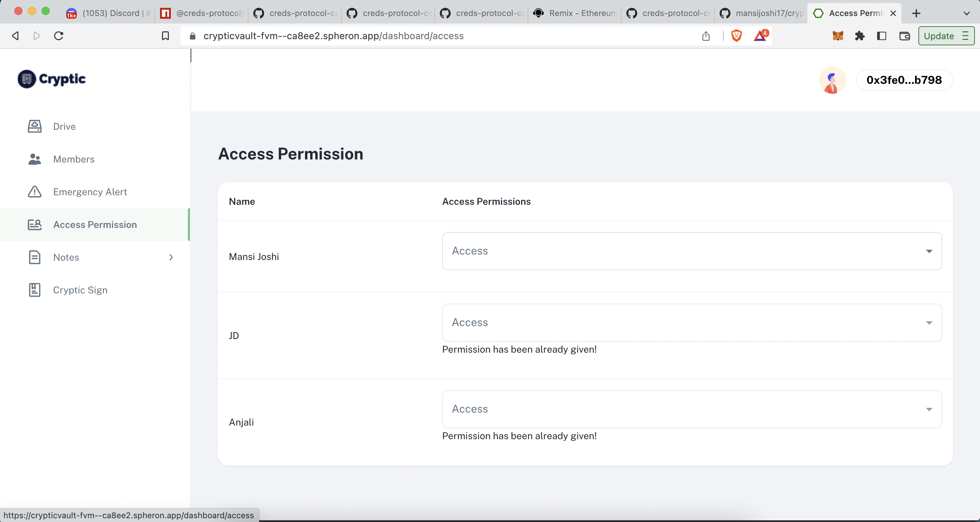
Task: Click the URL address bar
Action: pos(418,36)
